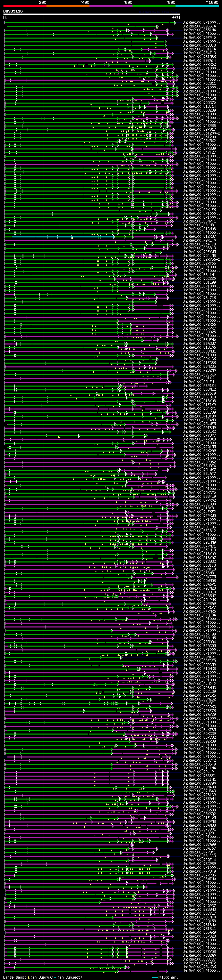Select hit UniRef100_Q4Z6E2
Viewport: 222px width, 980px height.
coord(199,512)
